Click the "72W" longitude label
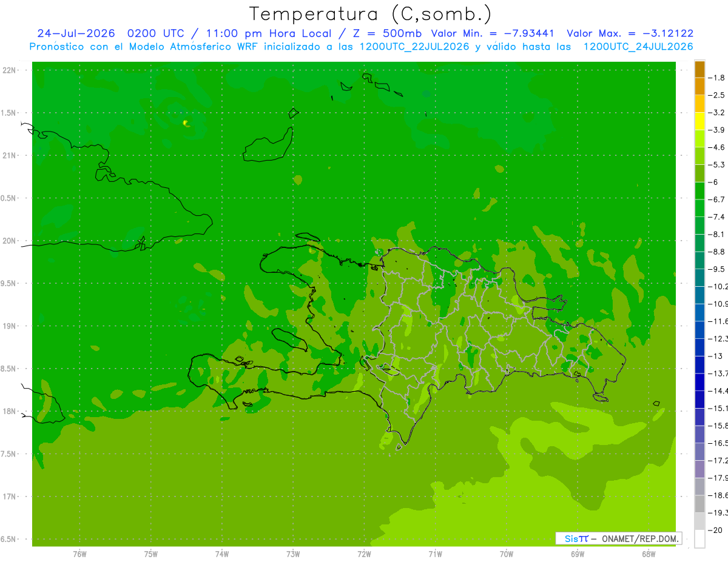Image resolution: width=728 pixels, height=562 pixels. click(x=364, y=554)
